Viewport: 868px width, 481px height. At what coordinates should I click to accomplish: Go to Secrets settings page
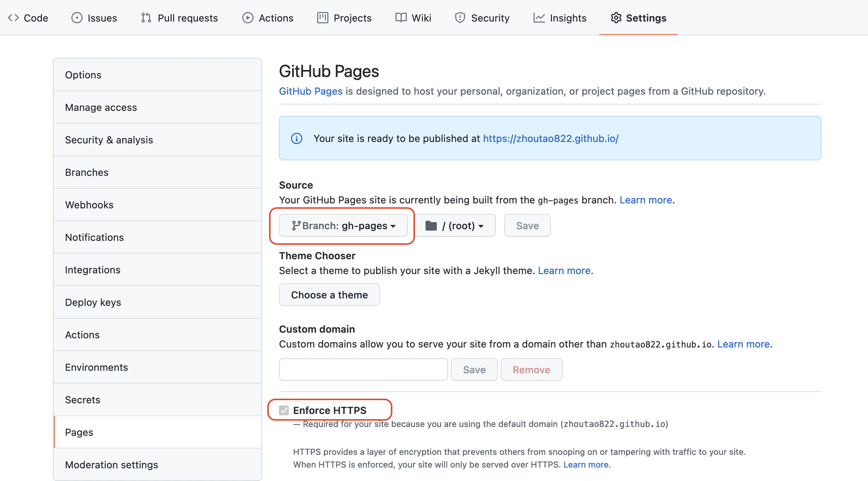83,400
